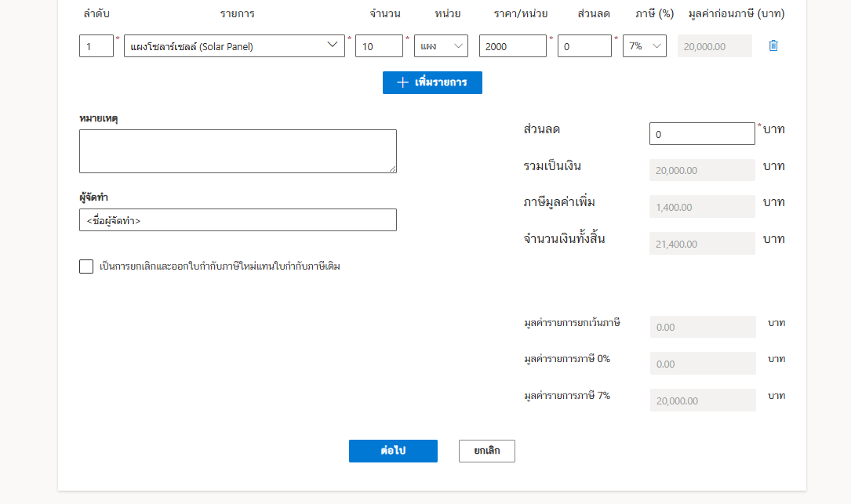Image resolution: width=851 pixels, height=504 pixels.
Task: Click the เพิ่มรายการ add item button
Action: tap(432, 82)
